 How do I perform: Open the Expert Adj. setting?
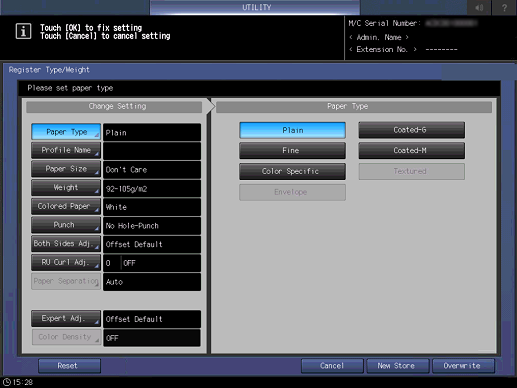click(x=66, y=318)
